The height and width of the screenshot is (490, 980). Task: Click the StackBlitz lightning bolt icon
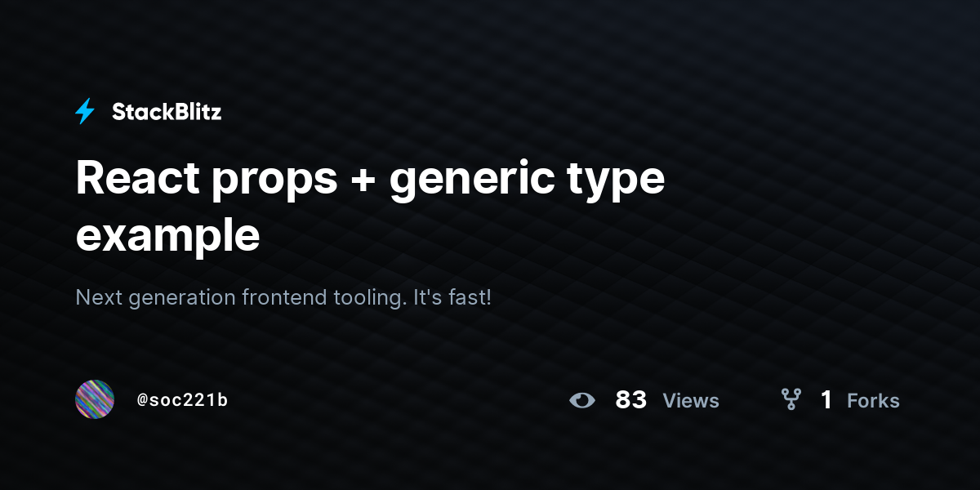pyautogui.click(x=85, y=112)
